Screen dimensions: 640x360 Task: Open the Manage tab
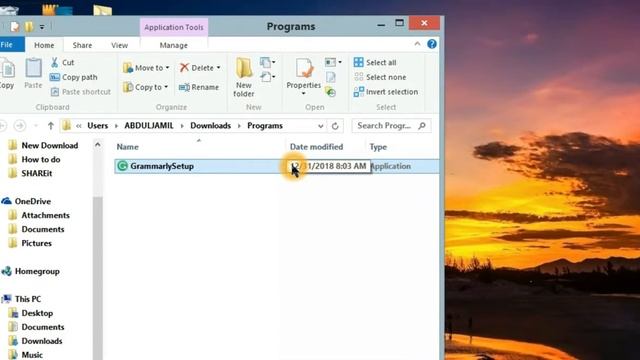click(173, 45)
